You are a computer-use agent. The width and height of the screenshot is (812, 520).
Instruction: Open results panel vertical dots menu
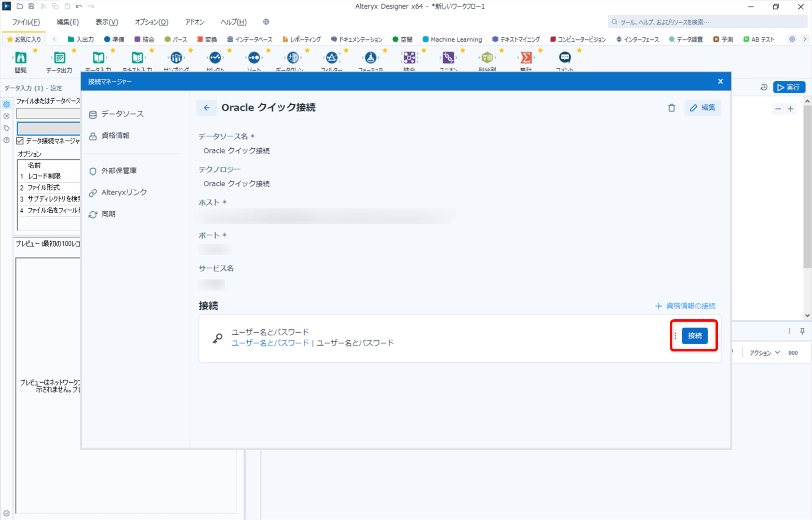tap(789, 331)
